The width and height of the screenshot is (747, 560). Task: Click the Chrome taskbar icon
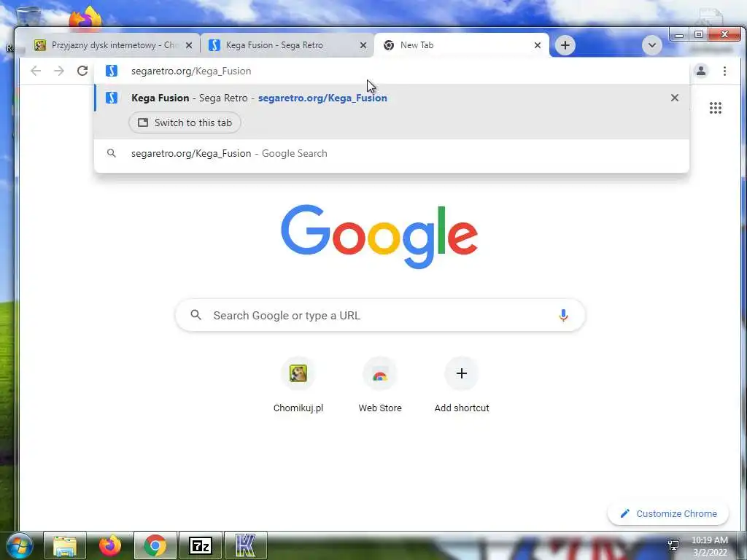click(155, 545)
